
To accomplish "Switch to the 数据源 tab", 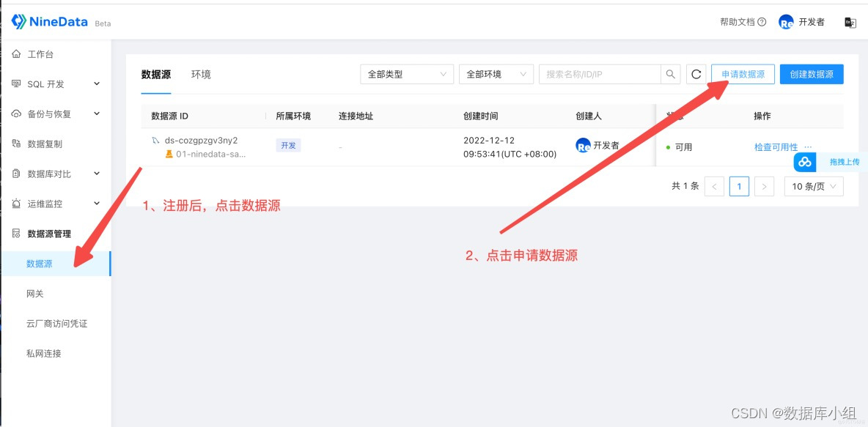I will tap(156, 74).
